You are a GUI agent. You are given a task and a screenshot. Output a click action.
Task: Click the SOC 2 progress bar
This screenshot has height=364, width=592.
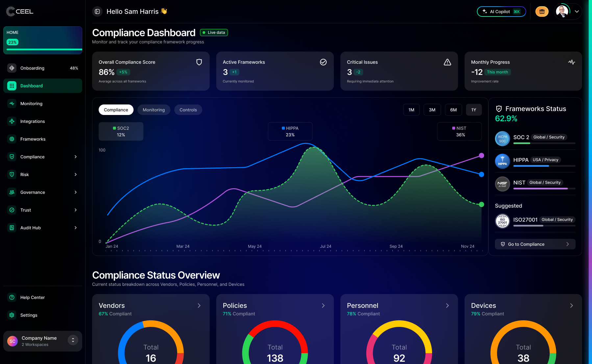[x=544, y=143]
